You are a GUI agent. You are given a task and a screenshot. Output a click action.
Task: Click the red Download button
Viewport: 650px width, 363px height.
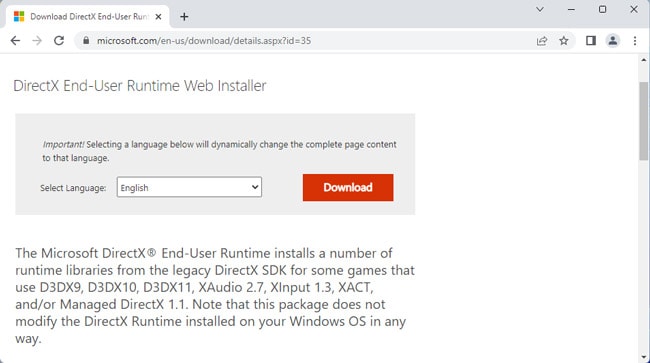pyautogui.click(x=348, y=187)
